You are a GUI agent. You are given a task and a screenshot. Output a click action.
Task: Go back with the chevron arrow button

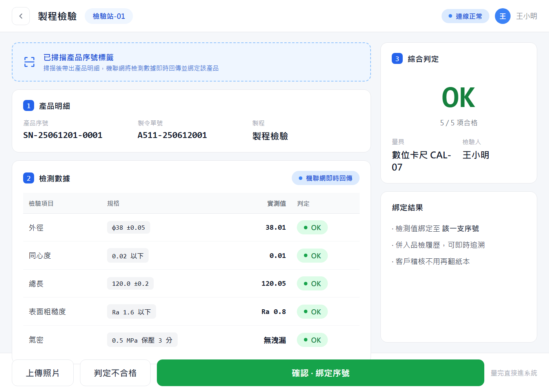tap(21, 16)
